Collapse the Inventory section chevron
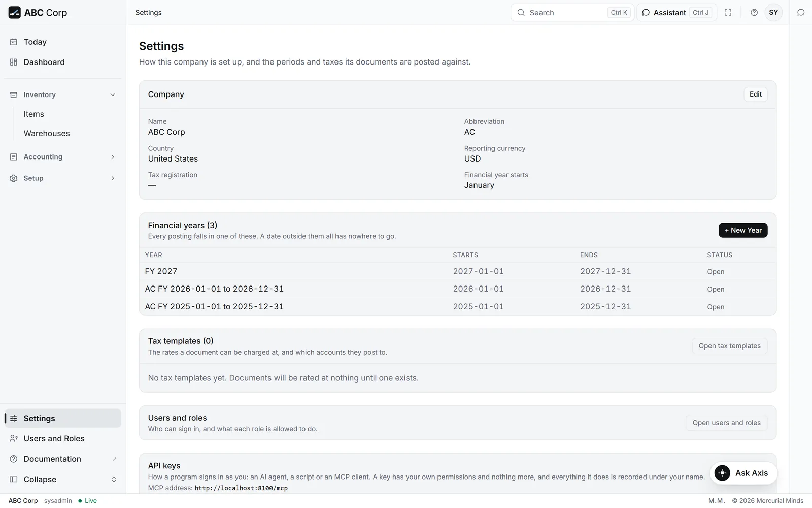 point(113,95)
